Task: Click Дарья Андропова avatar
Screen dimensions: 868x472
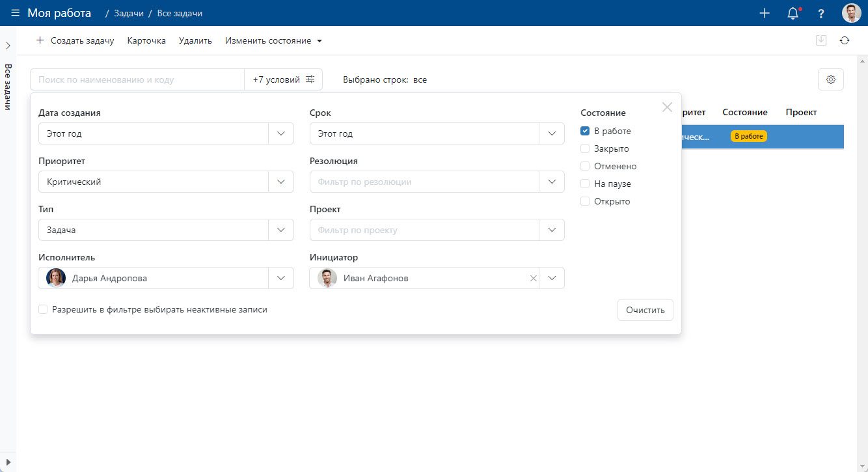Action: (x=56, y=278)
